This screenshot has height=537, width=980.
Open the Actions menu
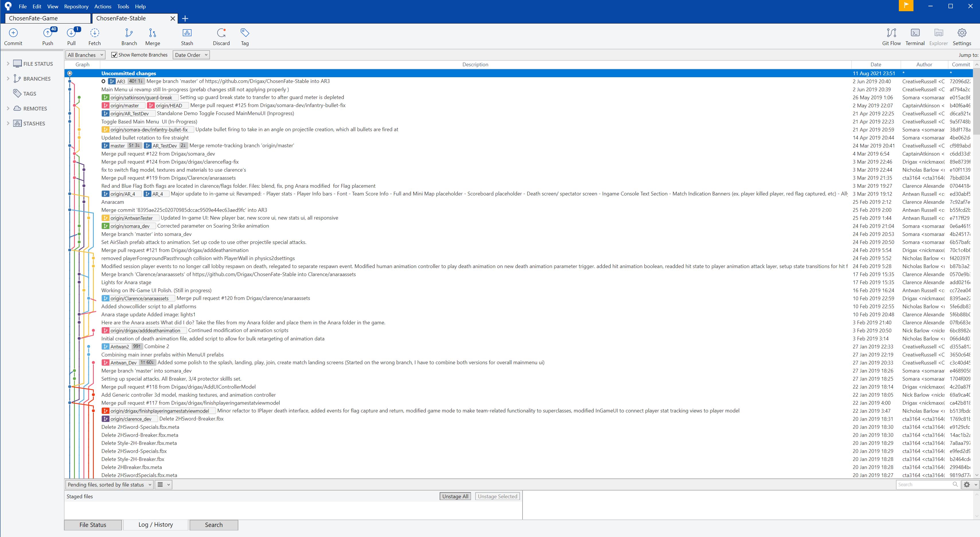click(103, 7)
